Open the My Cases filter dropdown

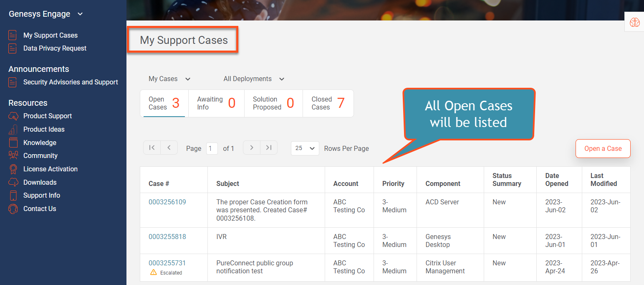169,79
